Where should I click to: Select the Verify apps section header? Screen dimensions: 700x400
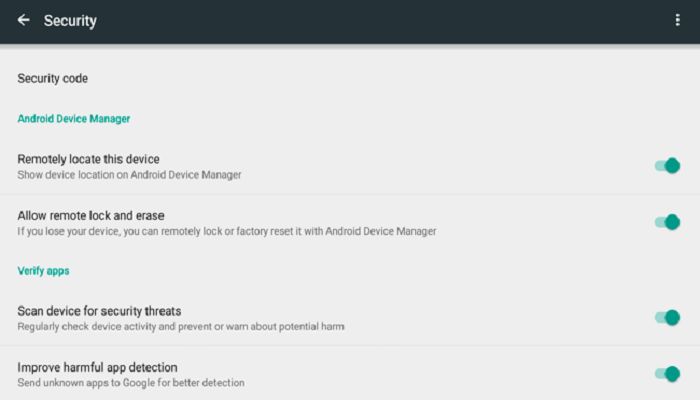pyautogui.click(x=43, y=271)
